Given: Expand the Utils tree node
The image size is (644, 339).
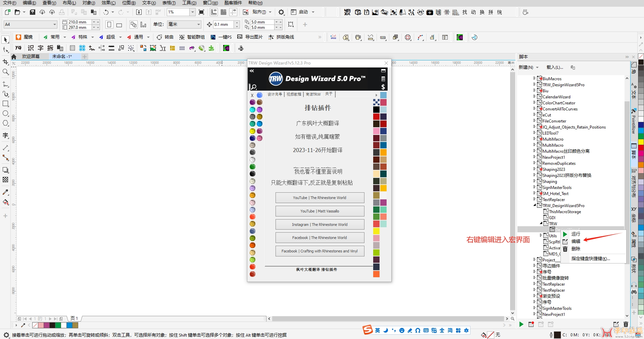Looking at the screenshot, I should (x=541, y=235).
